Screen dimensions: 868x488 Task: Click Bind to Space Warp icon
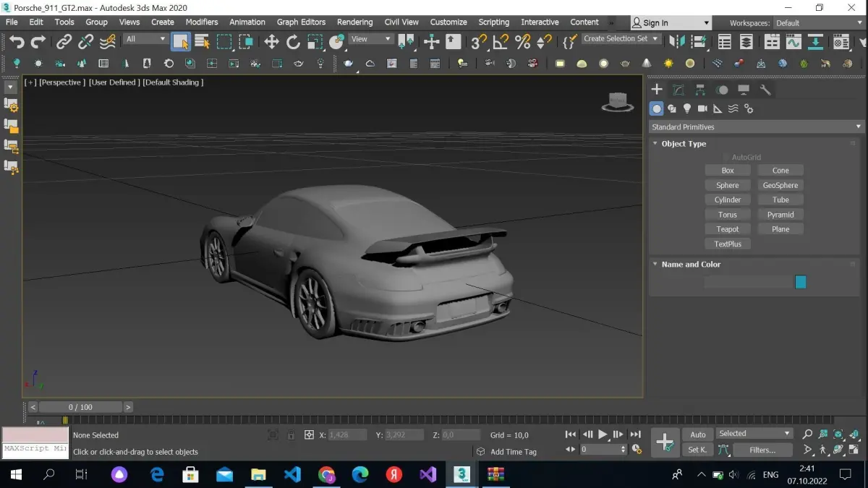(x=108, y=42)
